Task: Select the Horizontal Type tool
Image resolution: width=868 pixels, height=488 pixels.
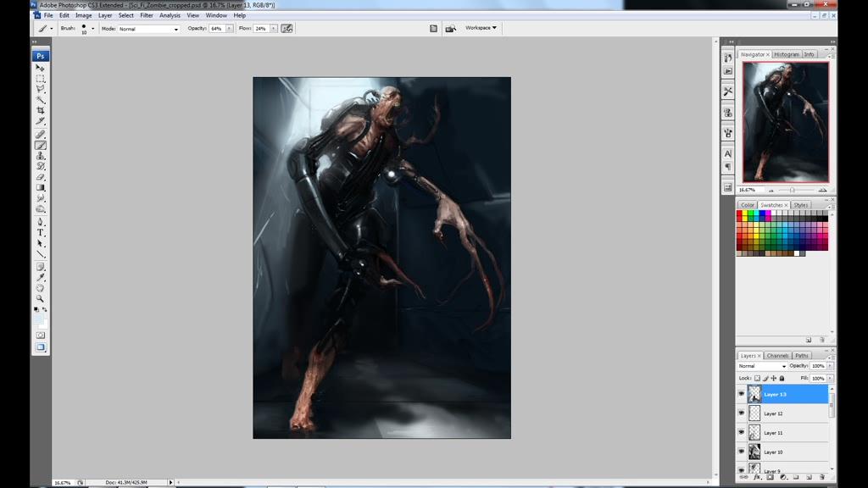Action: [x=40, y=233]
